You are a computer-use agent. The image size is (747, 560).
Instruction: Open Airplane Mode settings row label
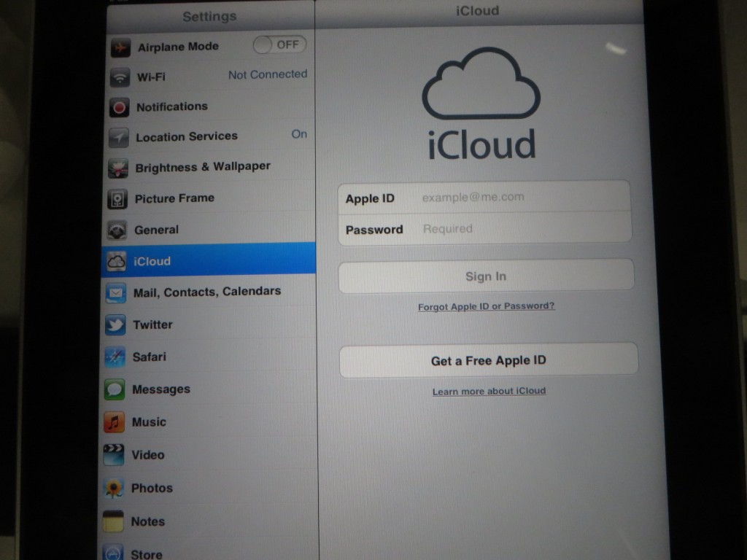(x=178, y=47)
